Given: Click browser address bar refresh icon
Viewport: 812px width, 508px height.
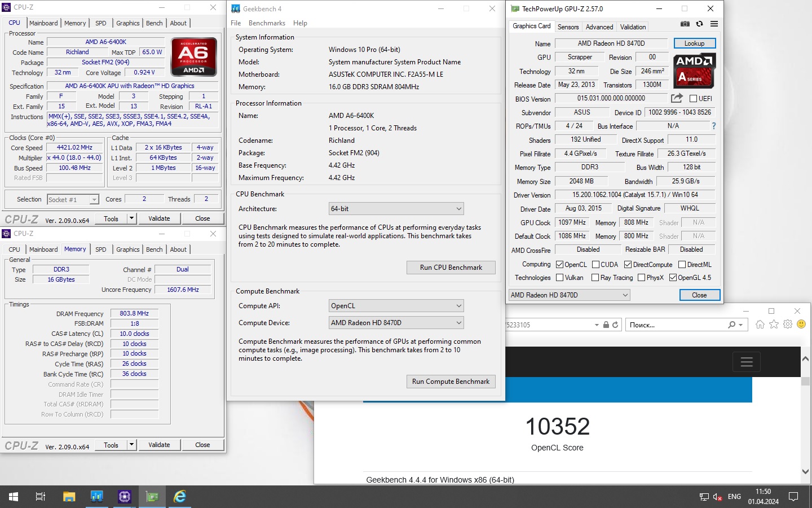Looking at the screenshot, I should [615, 325].
